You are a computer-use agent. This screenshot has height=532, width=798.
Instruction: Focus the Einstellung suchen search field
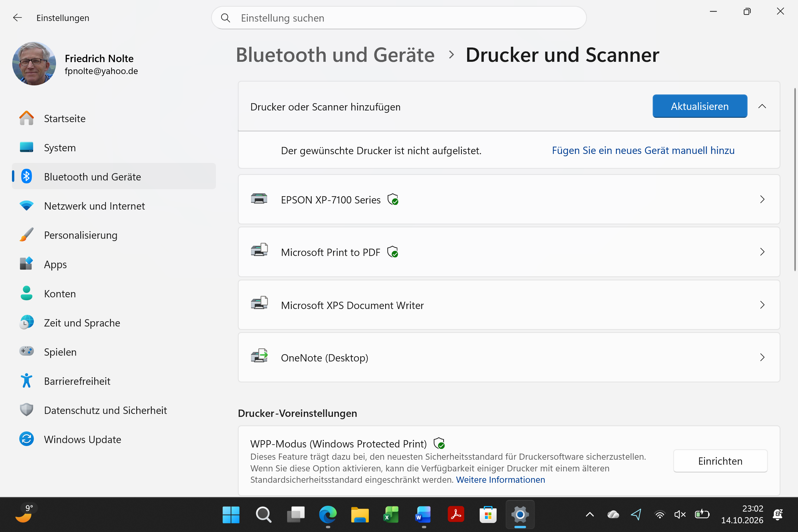[x=399, y=18]
